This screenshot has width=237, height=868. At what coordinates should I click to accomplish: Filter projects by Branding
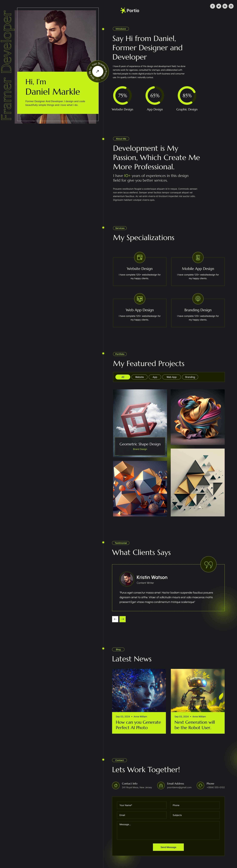click(190, 377)
